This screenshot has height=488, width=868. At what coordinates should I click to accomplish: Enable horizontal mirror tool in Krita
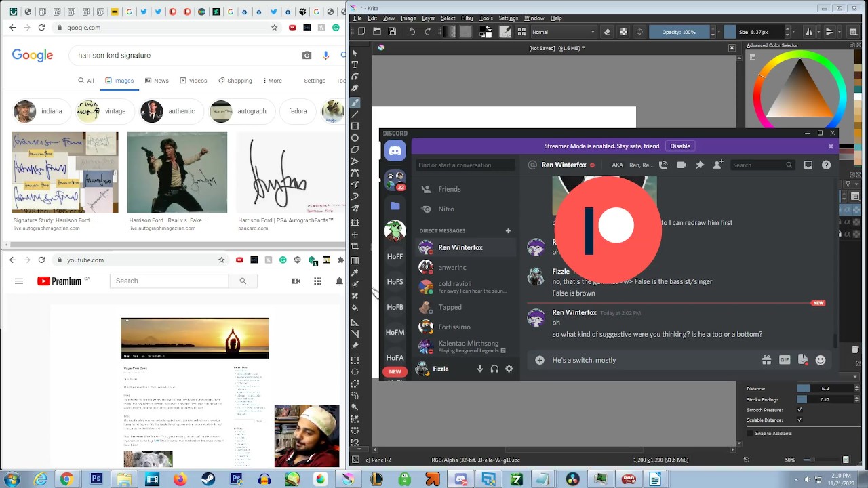[x=809, y=32]
